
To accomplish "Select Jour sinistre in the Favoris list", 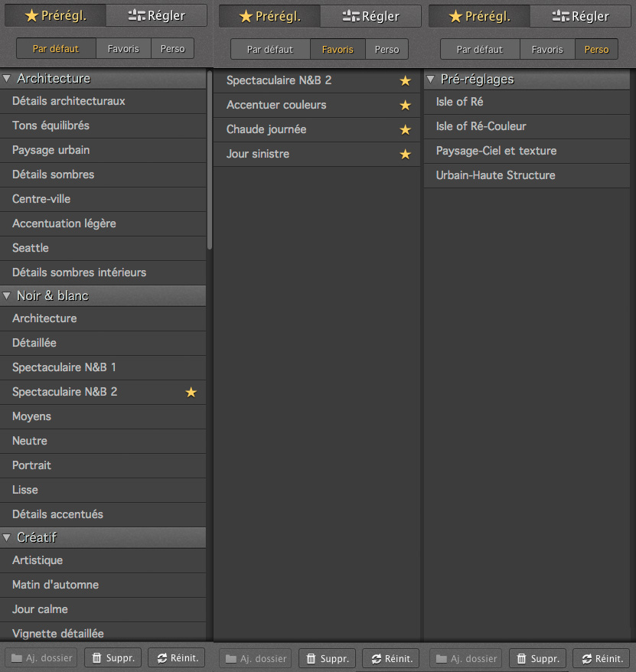I will tap(317, 154).
